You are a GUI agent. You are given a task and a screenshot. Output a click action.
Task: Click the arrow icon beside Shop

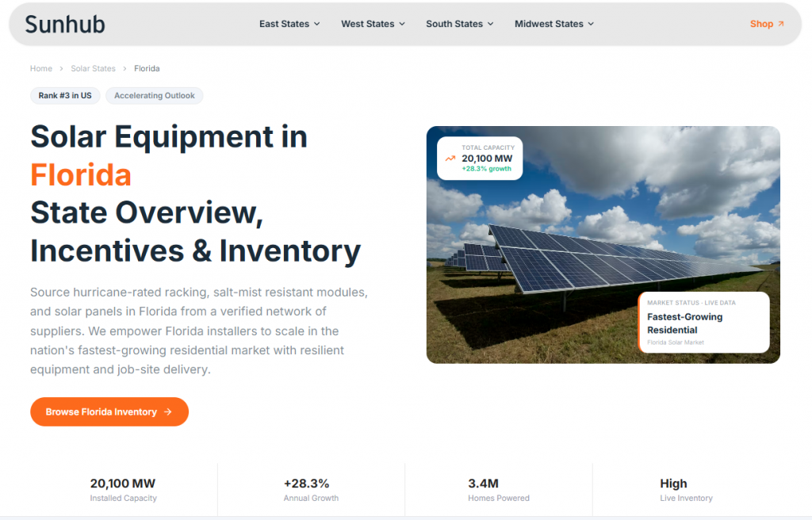[x=781, y=24]
